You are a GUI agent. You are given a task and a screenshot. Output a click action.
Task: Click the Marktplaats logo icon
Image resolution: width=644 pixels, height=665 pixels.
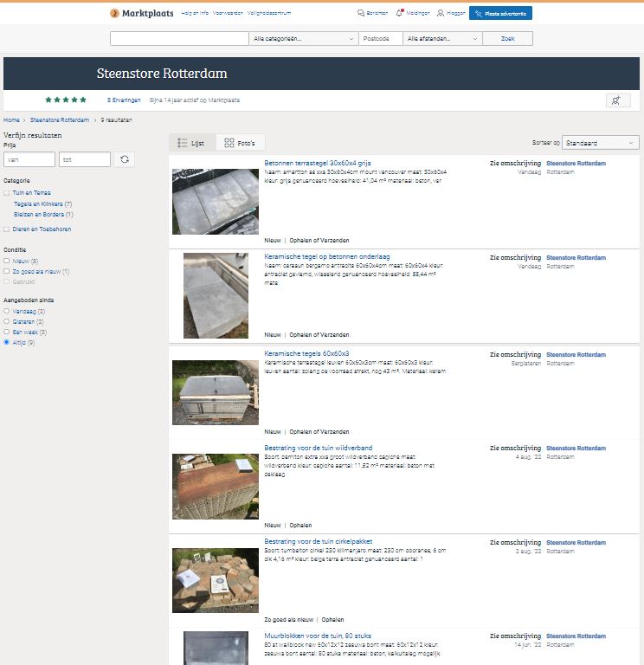pyautogui.click(x=114, y=13)
